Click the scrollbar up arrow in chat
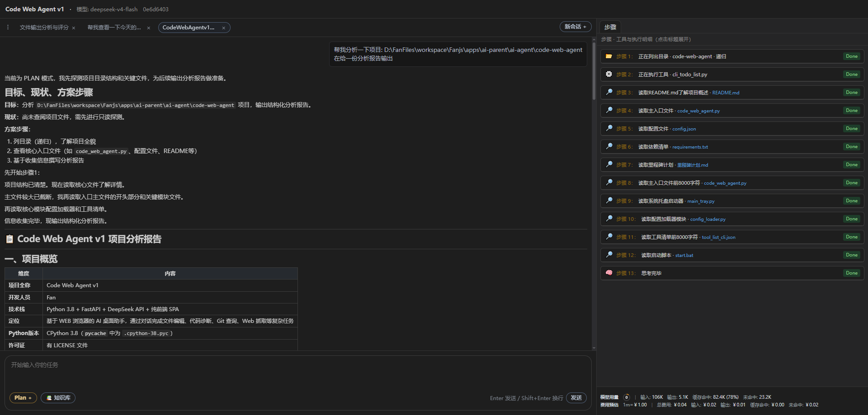868x415 pixels. [594, 40]
